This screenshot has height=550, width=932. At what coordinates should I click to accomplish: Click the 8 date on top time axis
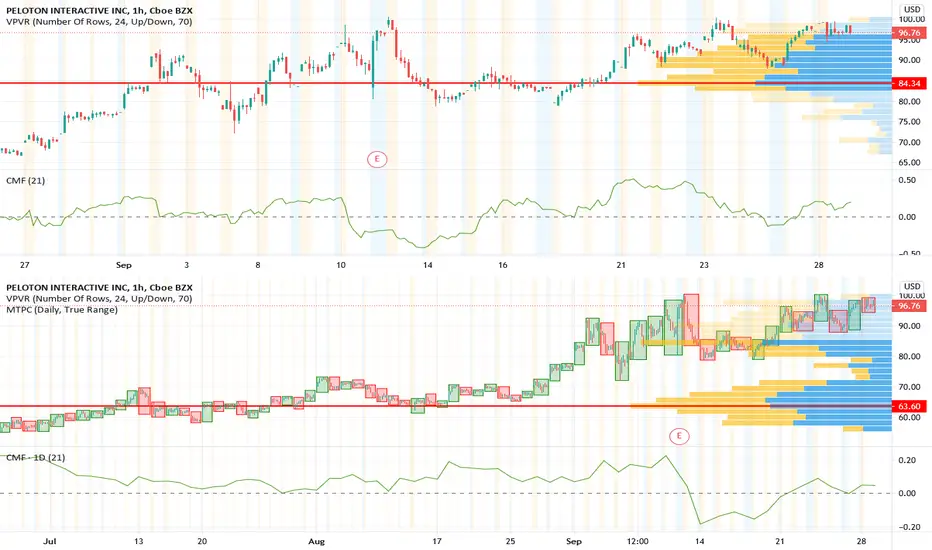(x=257, y=265)
